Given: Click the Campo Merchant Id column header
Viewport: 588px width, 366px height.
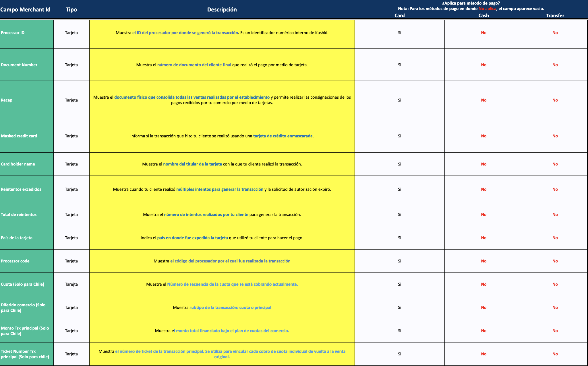Looking at the screenshot, I should [x=25, y=9].
